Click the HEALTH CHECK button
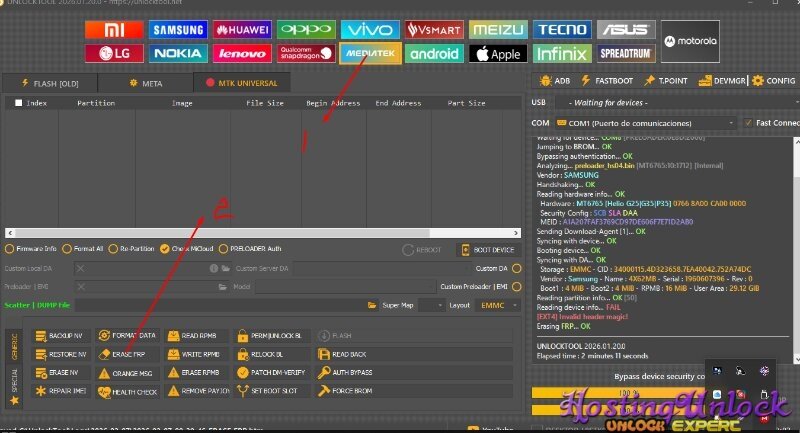This screenshot has width=800, height=433. 127,391
